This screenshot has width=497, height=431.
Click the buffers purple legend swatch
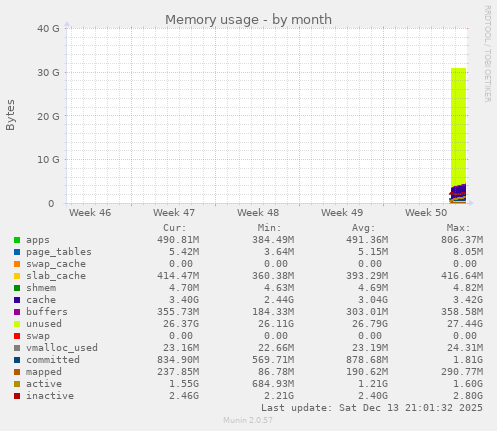[17, 312]
